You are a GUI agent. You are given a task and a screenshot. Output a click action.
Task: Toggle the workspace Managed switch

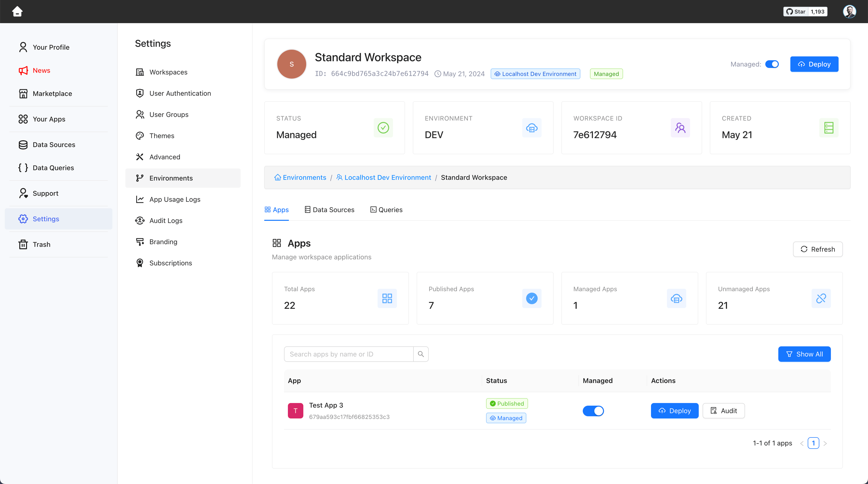(772, 64)
